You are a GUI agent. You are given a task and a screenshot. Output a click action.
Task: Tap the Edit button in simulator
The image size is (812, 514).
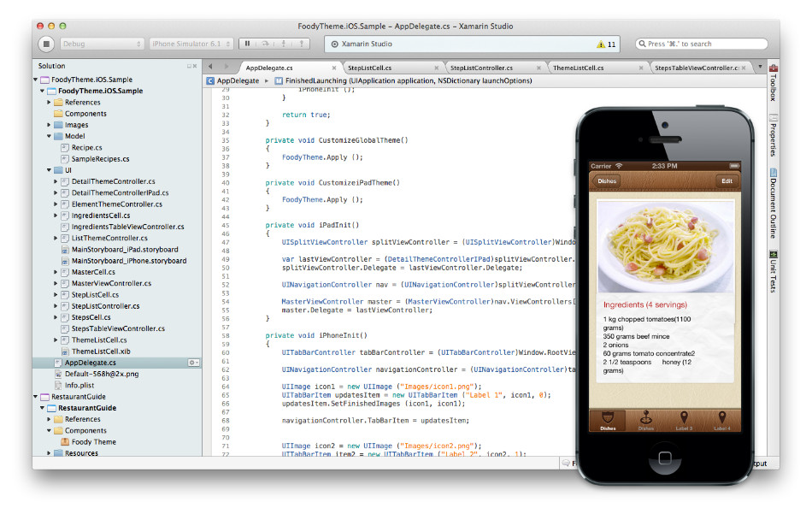tap(727, 180)
